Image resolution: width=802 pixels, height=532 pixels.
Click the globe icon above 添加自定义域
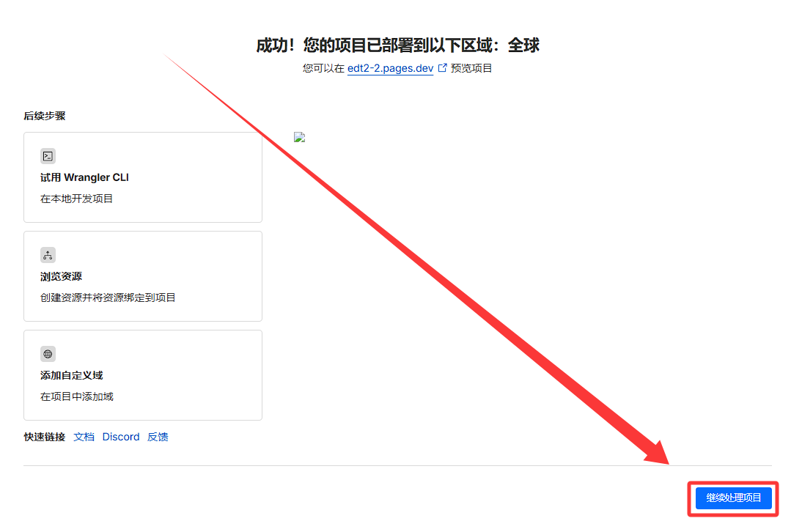pos(48,354)
